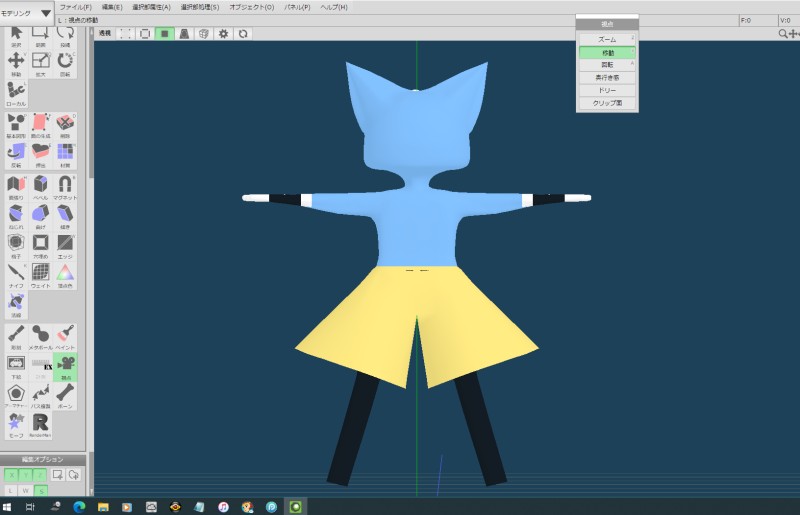This screenshot has height=515, width=800.
Task: Choose the Magnet (マグネット) tool
Action: coord(65,186)
